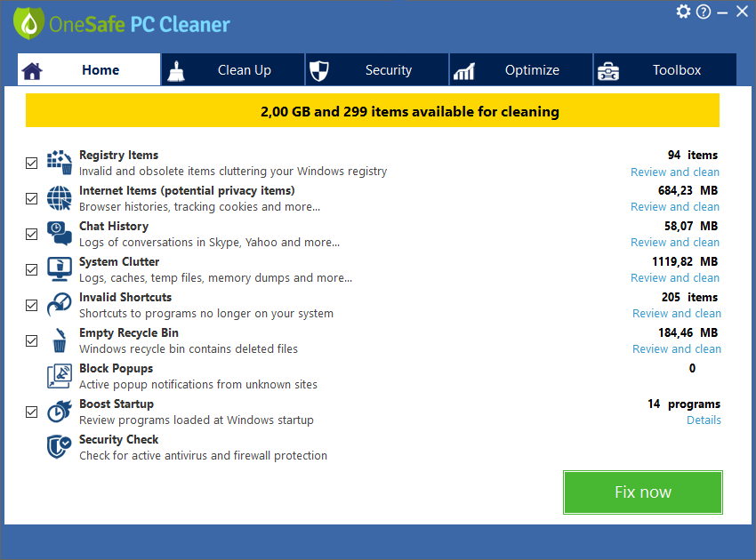Open the Clean Up tab
Image resolution: width=756 pixels, height=560 pixels.
(x=233, y=70)
